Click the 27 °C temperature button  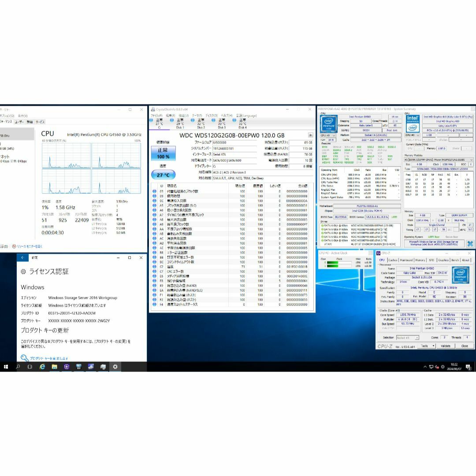tap(163, 175)
